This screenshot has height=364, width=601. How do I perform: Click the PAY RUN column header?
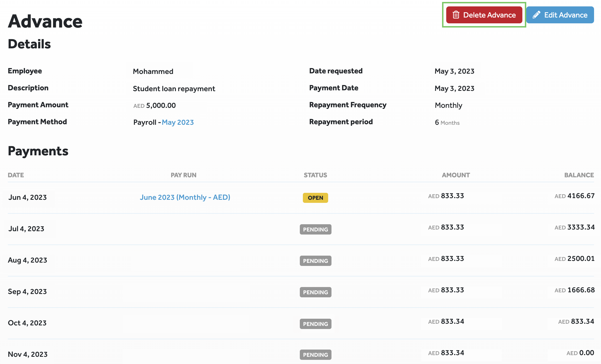[183, 175]
